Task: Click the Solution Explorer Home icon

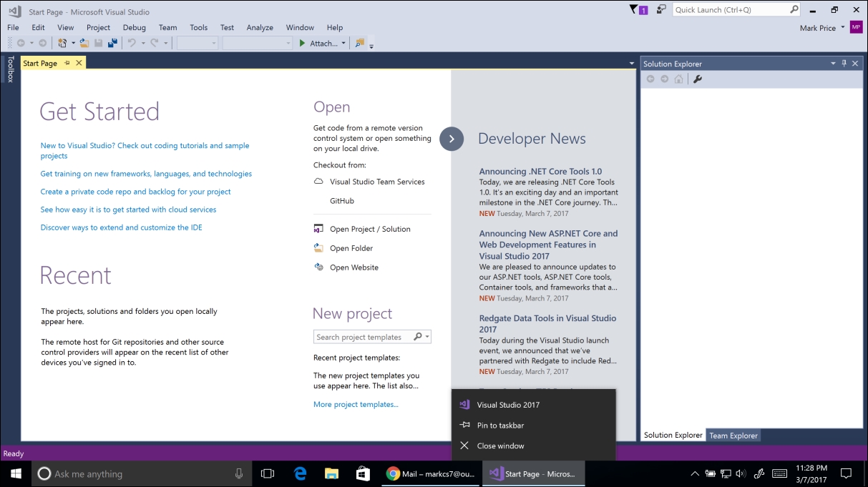Action: [x=678, y=79]
